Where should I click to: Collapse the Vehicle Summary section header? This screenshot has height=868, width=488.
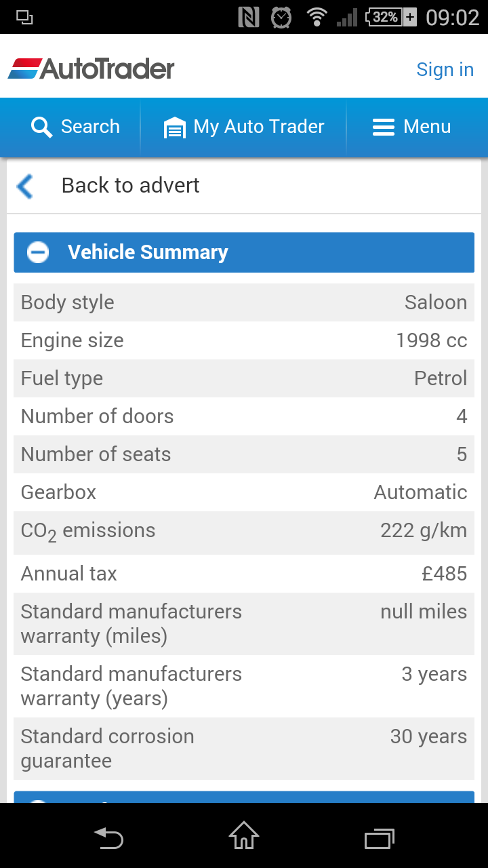click(244, 252)
